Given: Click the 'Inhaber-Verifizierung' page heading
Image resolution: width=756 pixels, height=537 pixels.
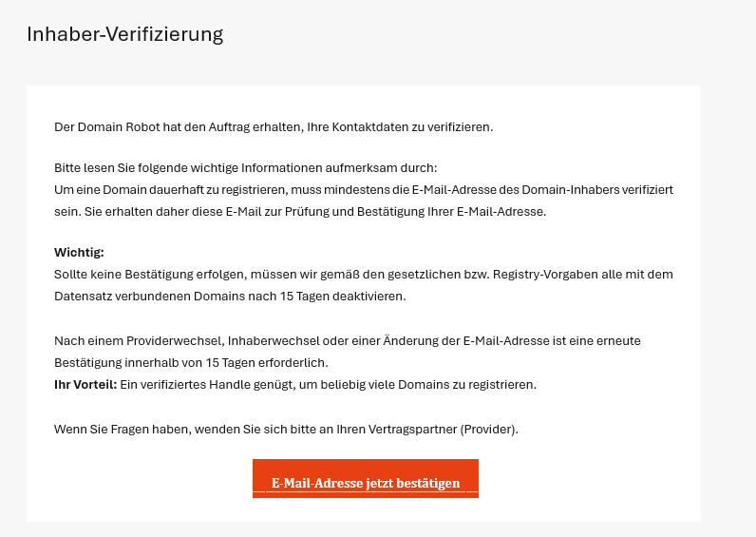Looking at the screenshot, I should point(124,35).
